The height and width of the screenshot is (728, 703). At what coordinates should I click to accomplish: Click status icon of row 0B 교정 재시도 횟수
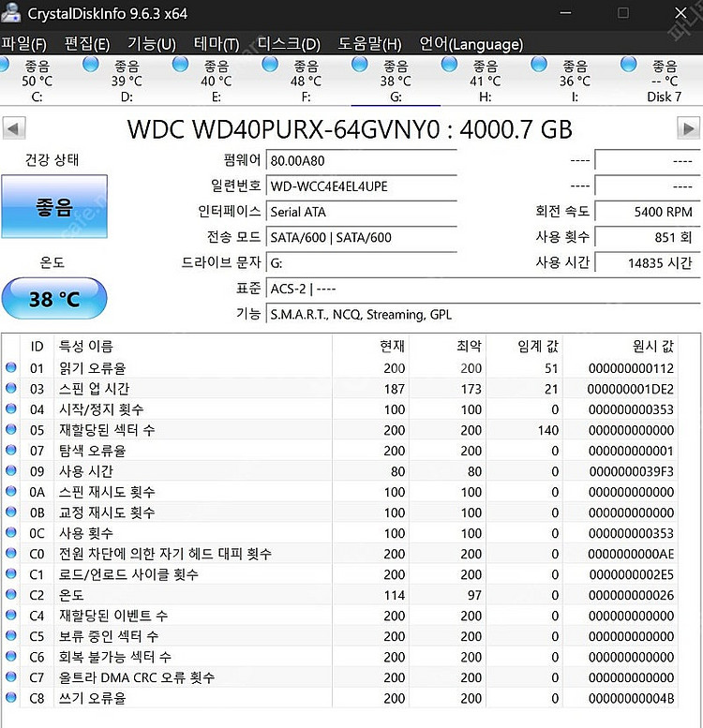coord(11,512)
